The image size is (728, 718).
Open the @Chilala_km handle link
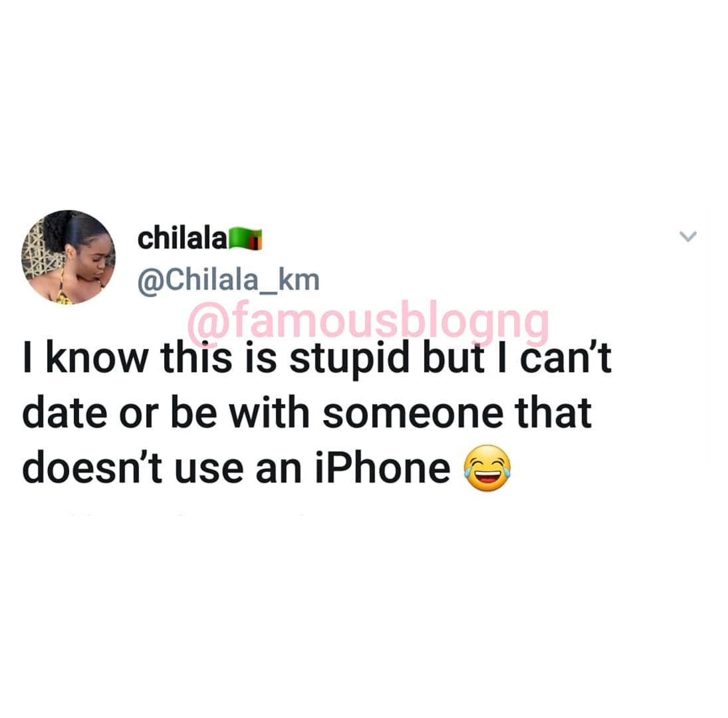pos(229,280)
